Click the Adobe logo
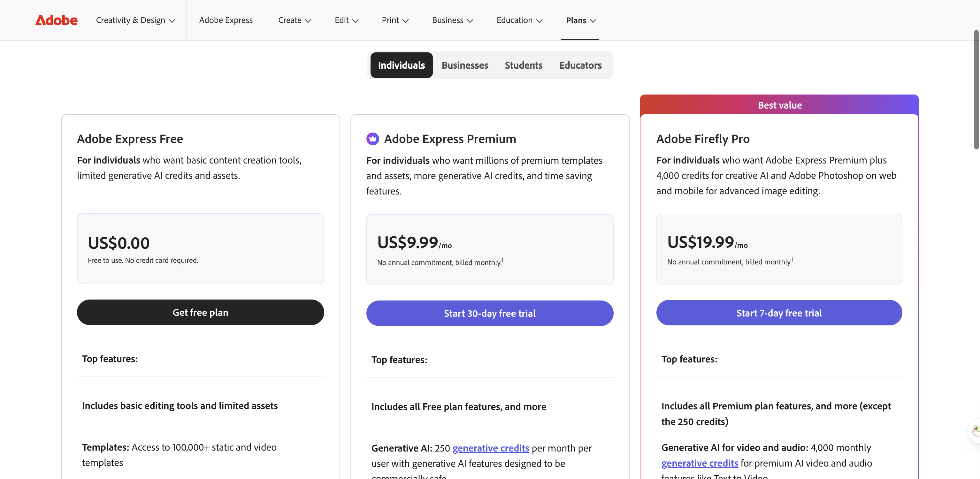 [56, 20]
